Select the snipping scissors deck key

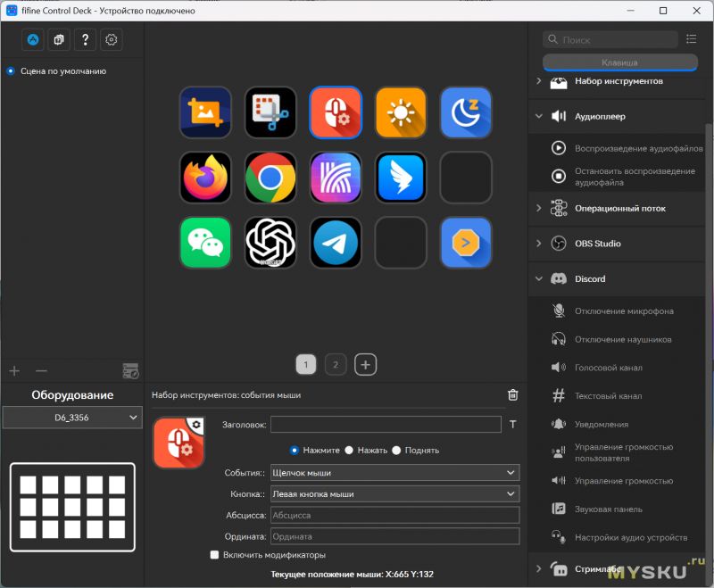click(270, 112)
